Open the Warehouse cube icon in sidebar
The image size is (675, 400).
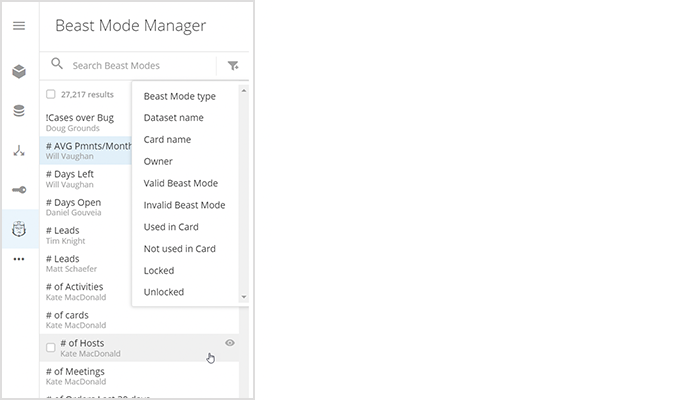coord(19,71)
